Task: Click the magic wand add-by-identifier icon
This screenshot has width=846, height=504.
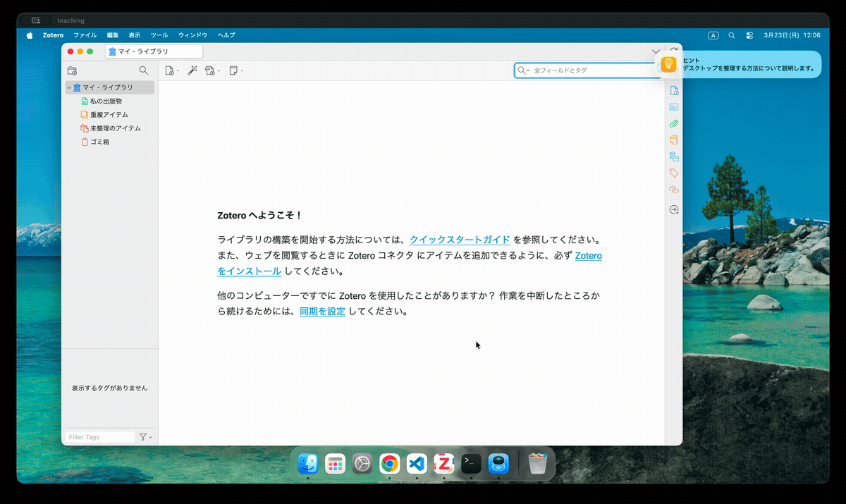Action: click(x=192, y=70)
